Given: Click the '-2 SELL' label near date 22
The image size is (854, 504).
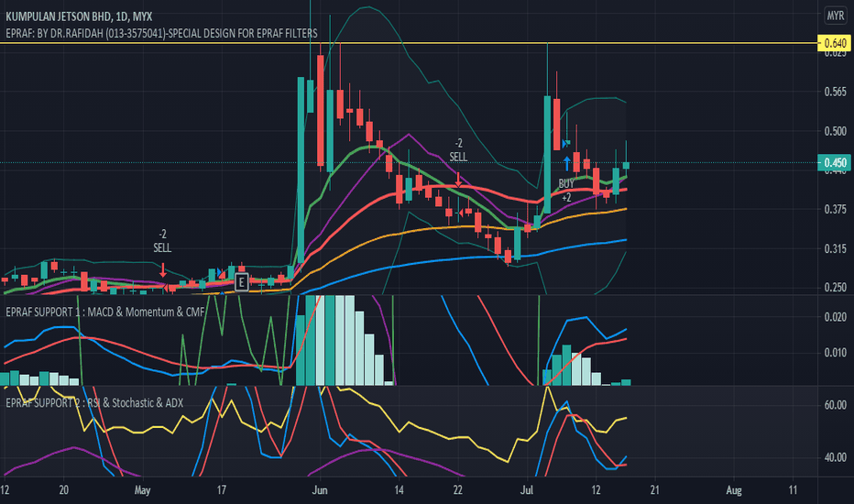Looking at the screenshot, I should pyautogui.click(x=458, y=150).
